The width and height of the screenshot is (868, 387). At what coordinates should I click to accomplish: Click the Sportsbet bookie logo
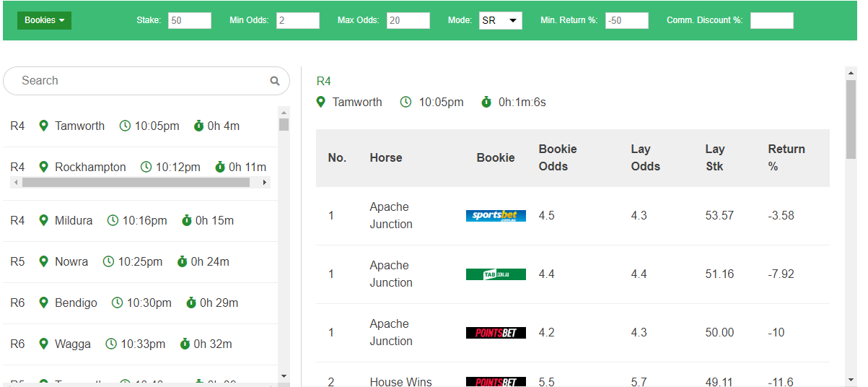click(496, 215)
